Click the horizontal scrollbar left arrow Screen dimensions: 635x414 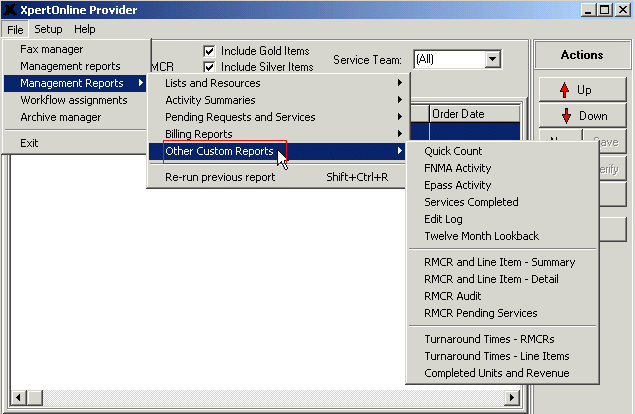18,397
